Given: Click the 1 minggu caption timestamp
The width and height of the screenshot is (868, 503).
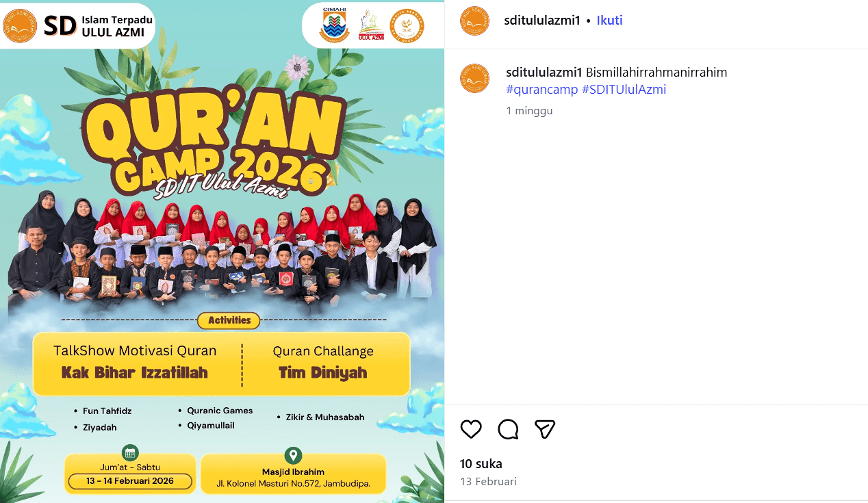Looking at the screenshot, I should tap(529, 110).
